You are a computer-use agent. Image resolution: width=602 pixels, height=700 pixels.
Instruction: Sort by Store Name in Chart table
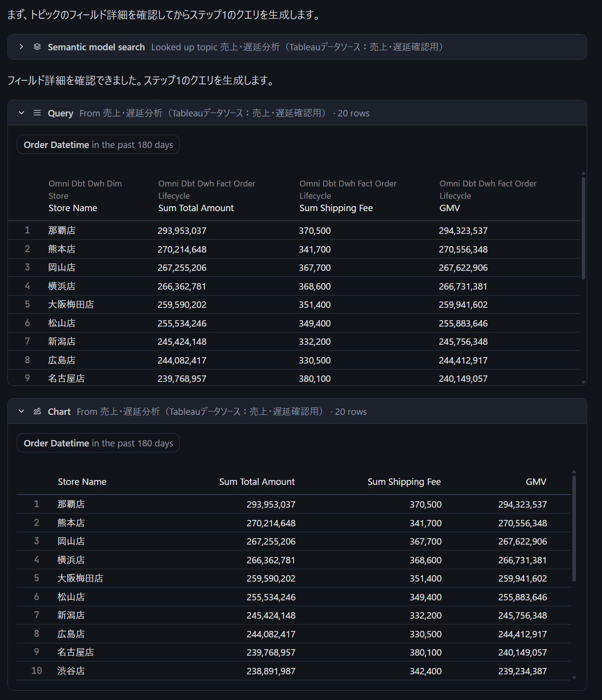point(82,481)
